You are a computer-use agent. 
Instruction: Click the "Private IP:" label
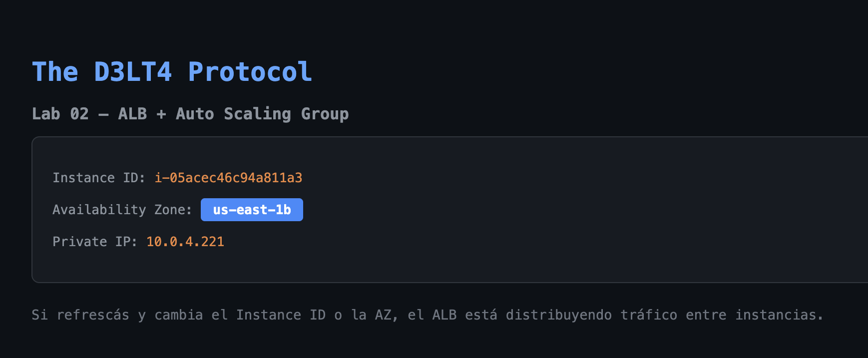(94, 242)
